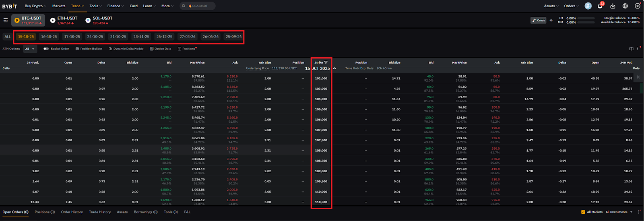This screenshot has height=221, width=644.
Task: Click the Solana coin icon
Action: (x=88, y=20)
